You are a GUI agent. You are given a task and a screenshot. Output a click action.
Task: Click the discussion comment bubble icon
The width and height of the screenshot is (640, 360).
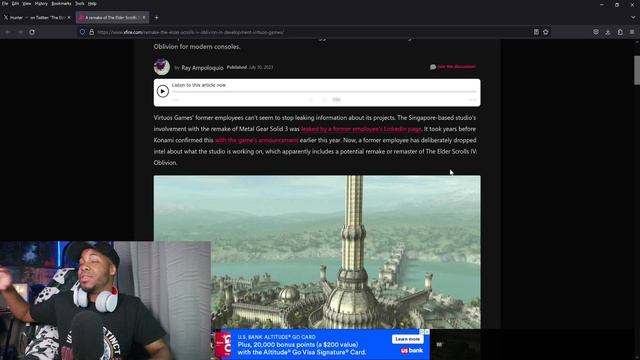point(433,67)
